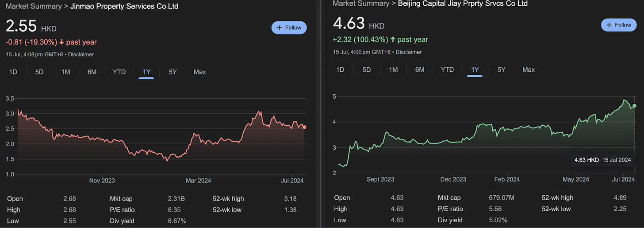Viewport: 644px width, 228px height.
Task: Click Sept 2023 label on Beijing Capital axis
Action: pyautogui.click(x=379, y=179)
